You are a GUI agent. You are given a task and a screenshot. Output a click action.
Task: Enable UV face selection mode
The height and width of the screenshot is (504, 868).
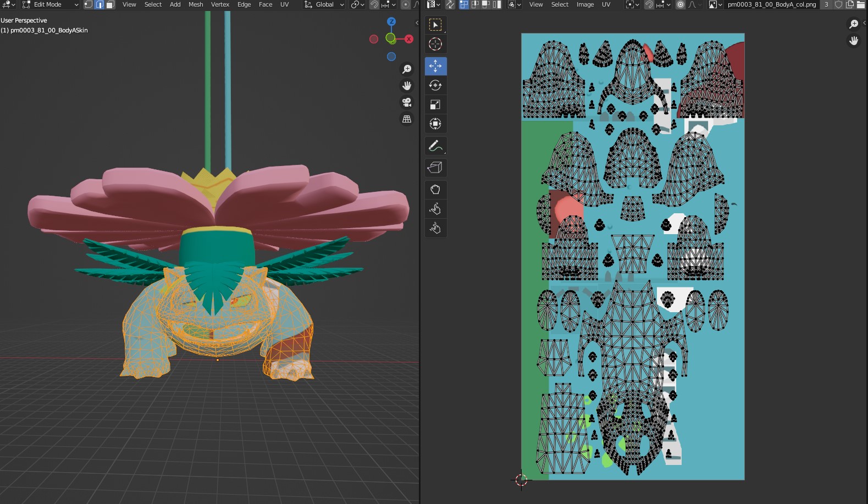(486, 4)
